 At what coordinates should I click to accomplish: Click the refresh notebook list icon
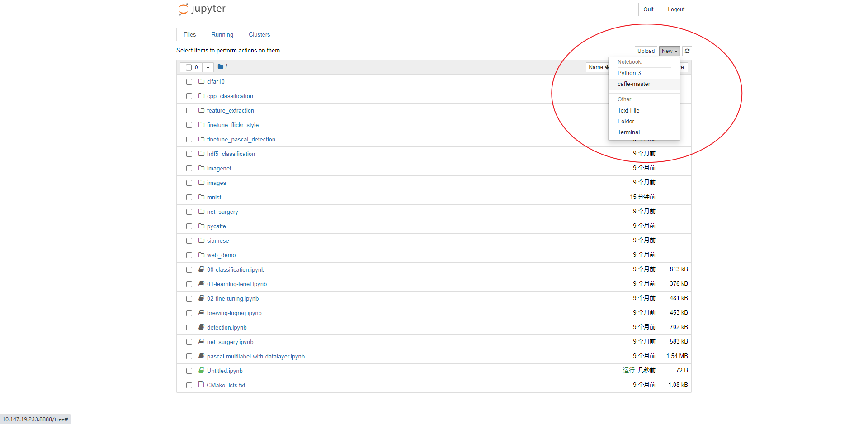point(687,51)
